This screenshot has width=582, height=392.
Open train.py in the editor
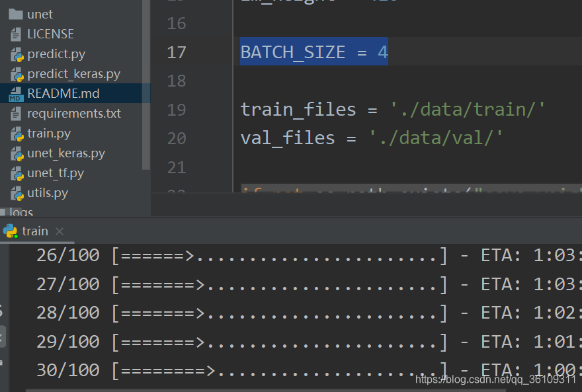[49, 134]
